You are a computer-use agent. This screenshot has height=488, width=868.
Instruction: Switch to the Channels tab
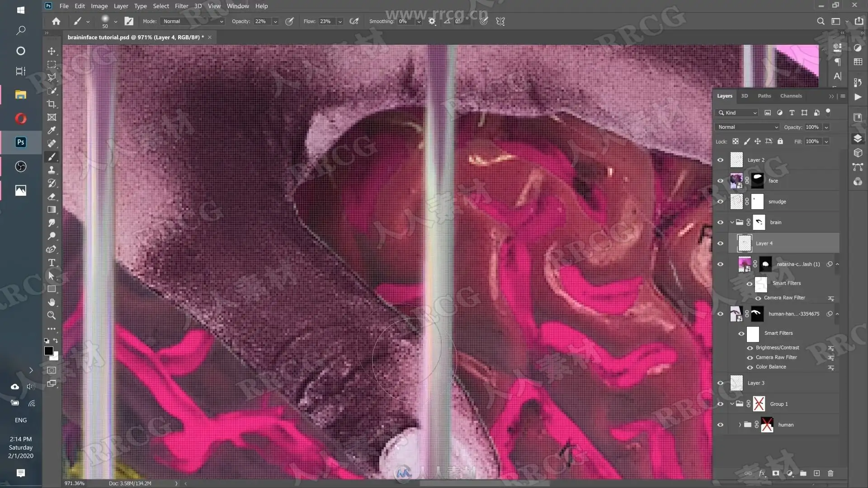(791, 96)
